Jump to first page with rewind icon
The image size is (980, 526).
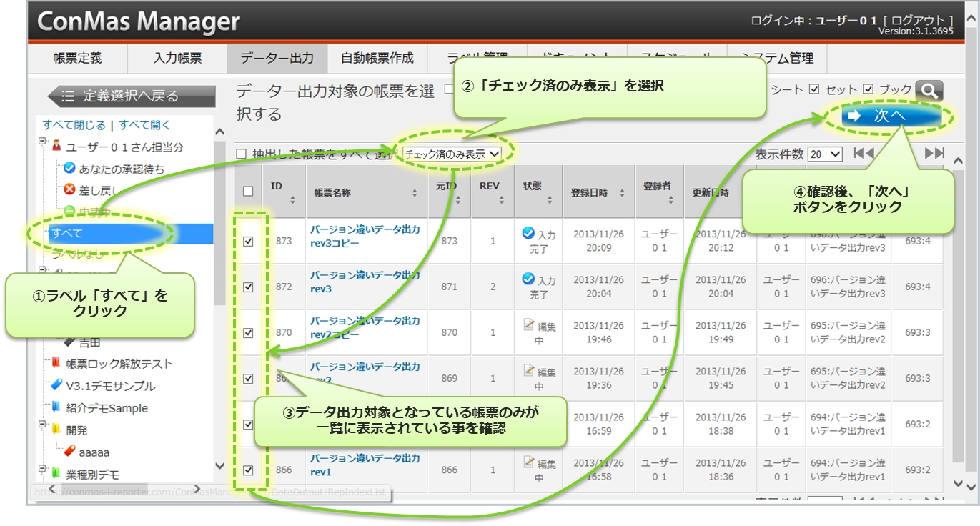pyautogui.click(x=864, y=153)
